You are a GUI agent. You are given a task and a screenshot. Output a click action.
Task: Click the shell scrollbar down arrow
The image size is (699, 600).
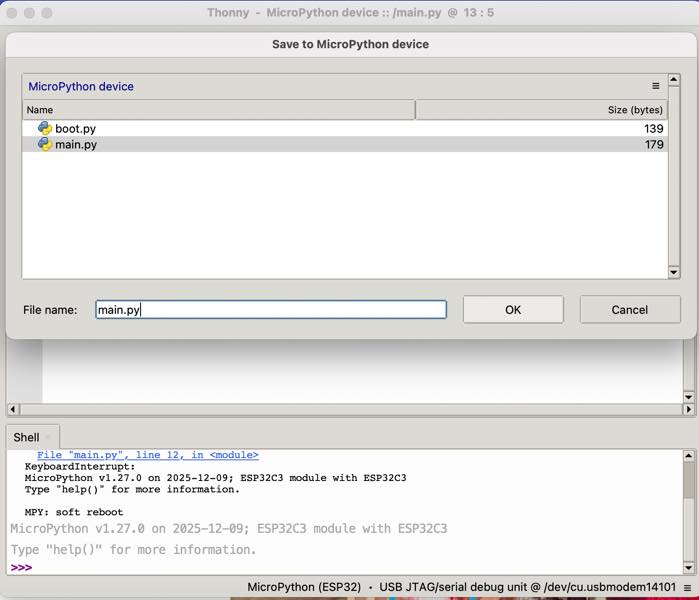pyautogui.click(x=688, y=568)
